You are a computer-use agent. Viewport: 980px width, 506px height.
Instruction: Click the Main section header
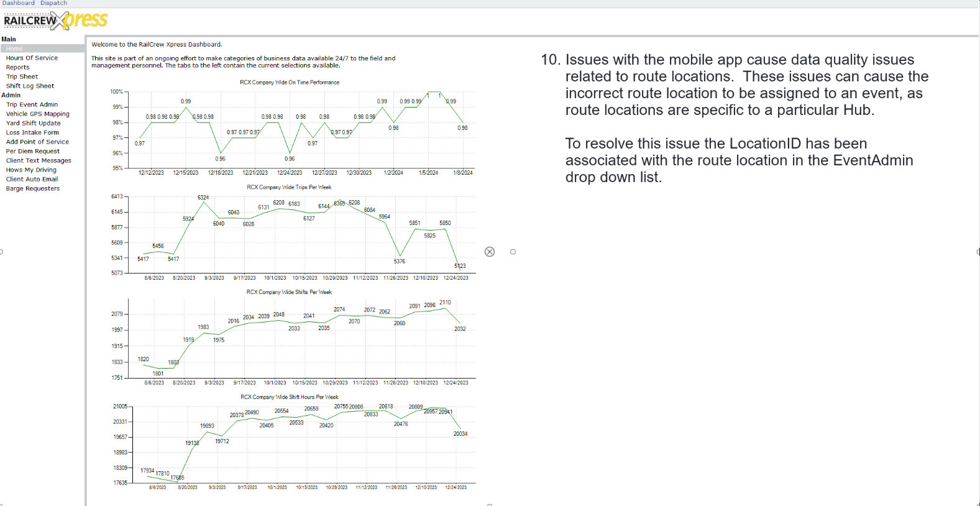pyautogui.click(x=9, y=39)
